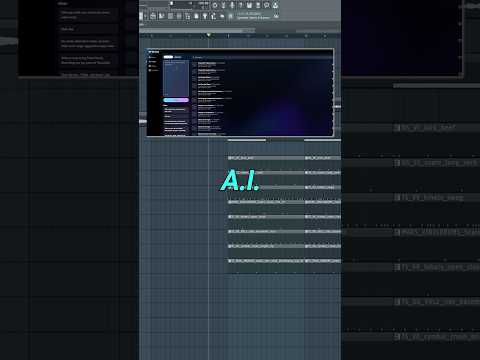Select the white highlighted tab in overlay window
Image resolution: width=480 pixels, height=360 pixels.
coord(168,57)
